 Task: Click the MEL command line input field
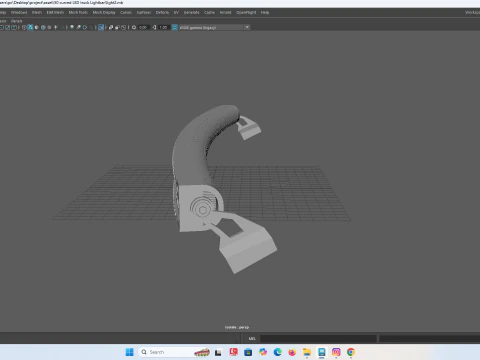point(318,338)
